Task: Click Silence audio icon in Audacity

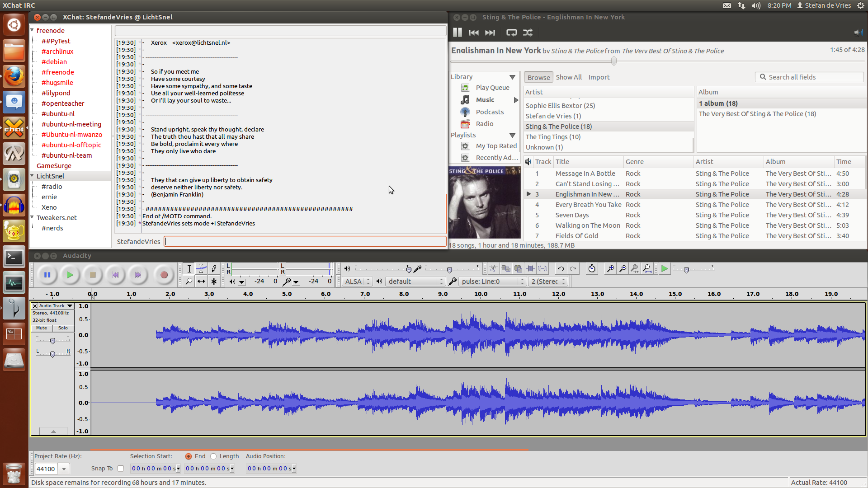Action: pos(542,269)
